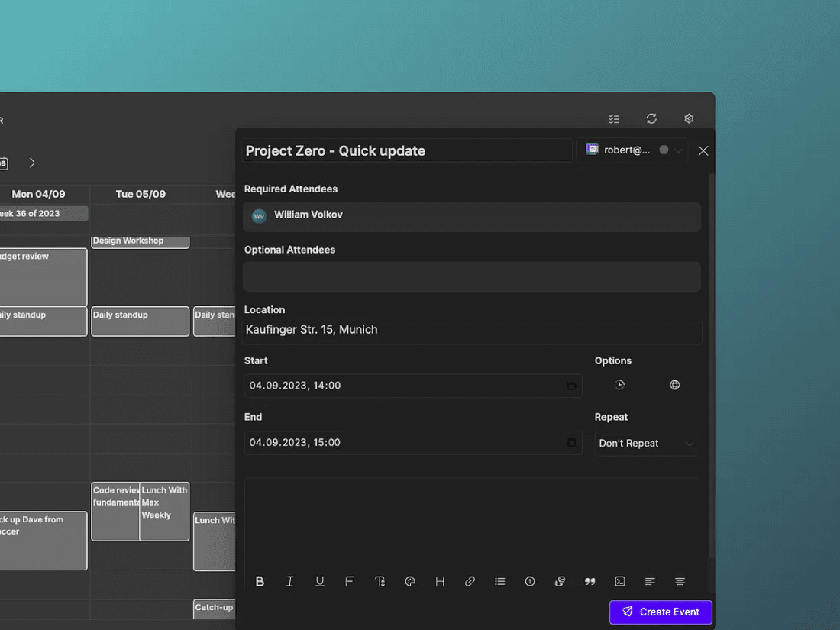Select the Tuesday Daily standup event
The width and height of the screenshot is (840, 630).
(140, 321)
